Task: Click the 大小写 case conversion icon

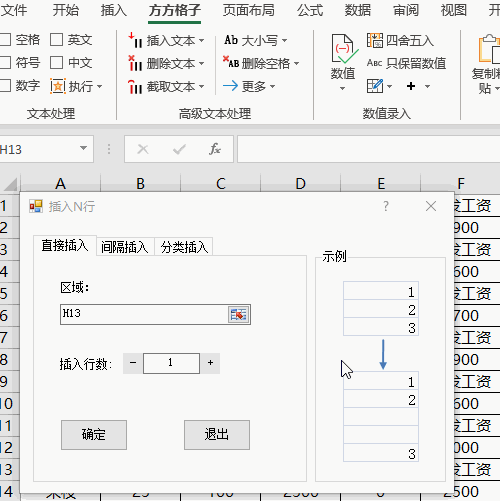Action: [x=231, y=40]
